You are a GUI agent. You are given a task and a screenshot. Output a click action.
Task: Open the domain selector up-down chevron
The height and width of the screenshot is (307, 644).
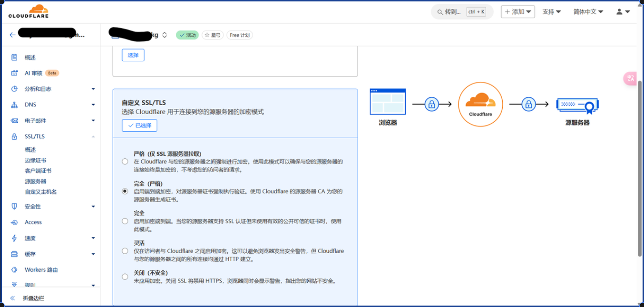(165, 35)
